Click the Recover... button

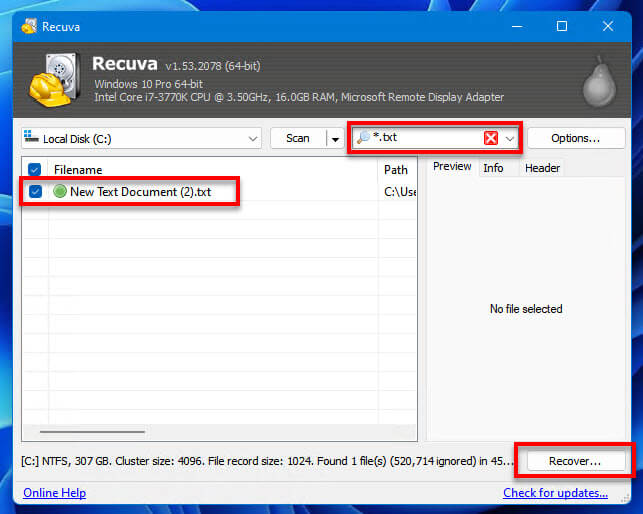[x=575, y=461]
